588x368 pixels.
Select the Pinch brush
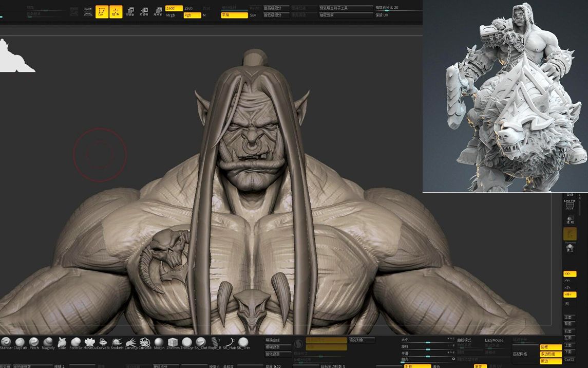point(34,343)
